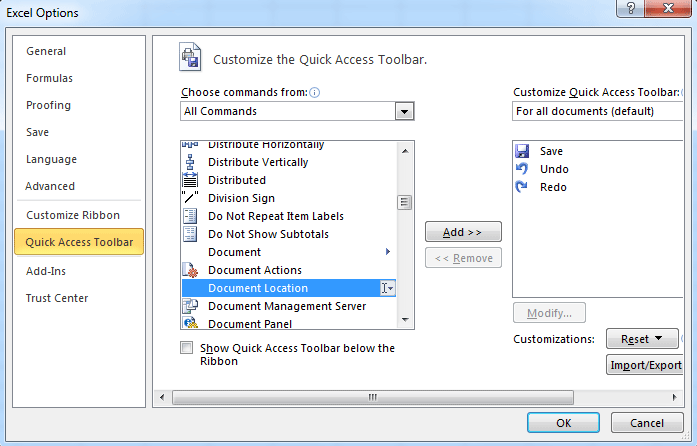Image resolution: width=697 pixels, height=446 pixels.
Task: Click the Redo icon in toolbar list
Action: click(522, 187)
